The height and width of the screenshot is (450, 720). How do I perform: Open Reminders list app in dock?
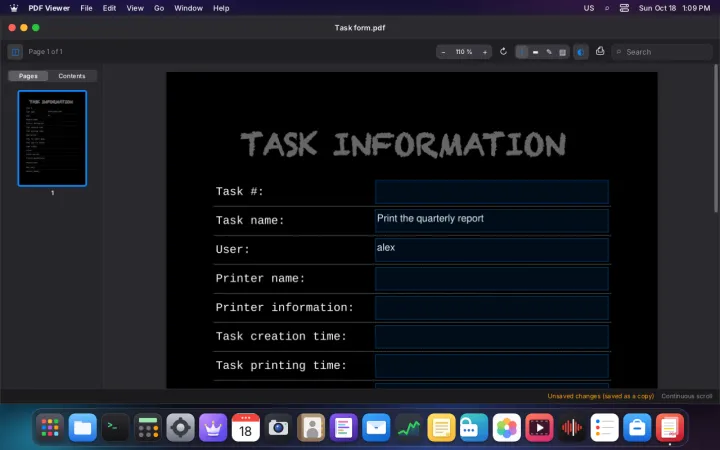pyautogui.click(x=604, y=428)
